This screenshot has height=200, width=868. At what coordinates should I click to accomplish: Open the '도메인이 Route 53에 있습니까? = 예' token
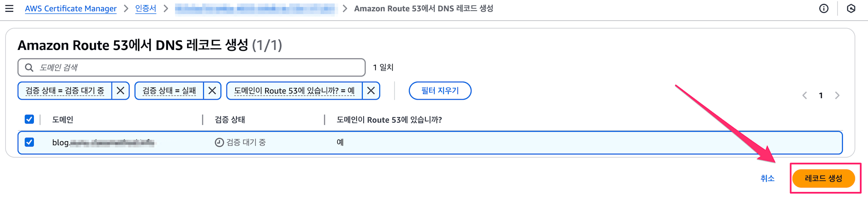[294, 90]
